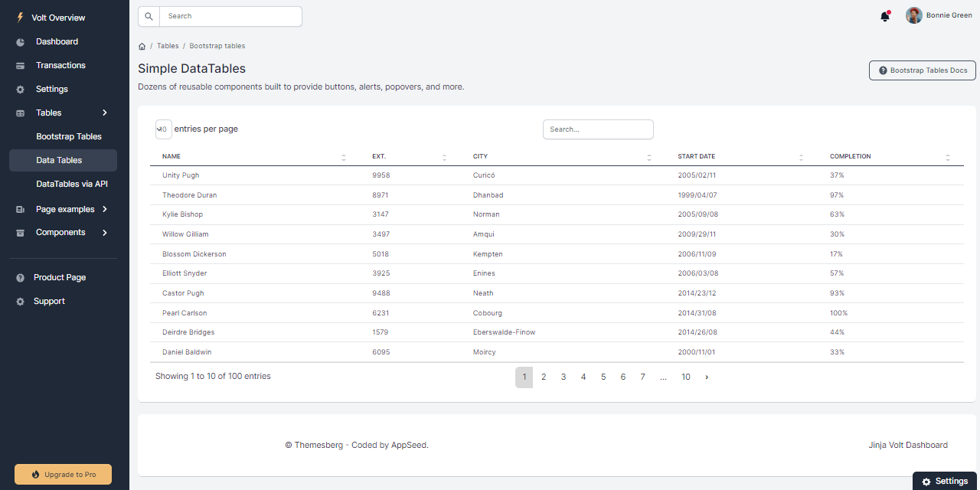The image size is (980, 490).
Task: Select DataTables via API in sidebar
Action: pyautogui.click(x=72, y=185)
